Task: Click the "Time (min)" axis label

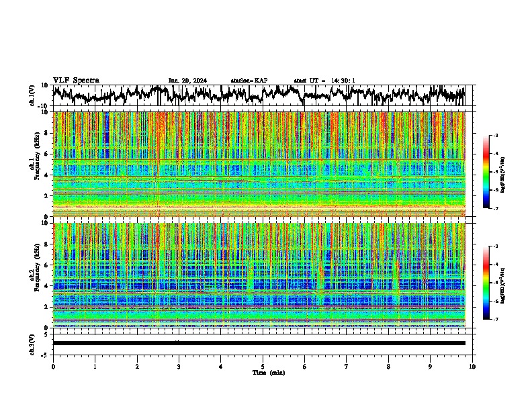Action: pos(269,373)
